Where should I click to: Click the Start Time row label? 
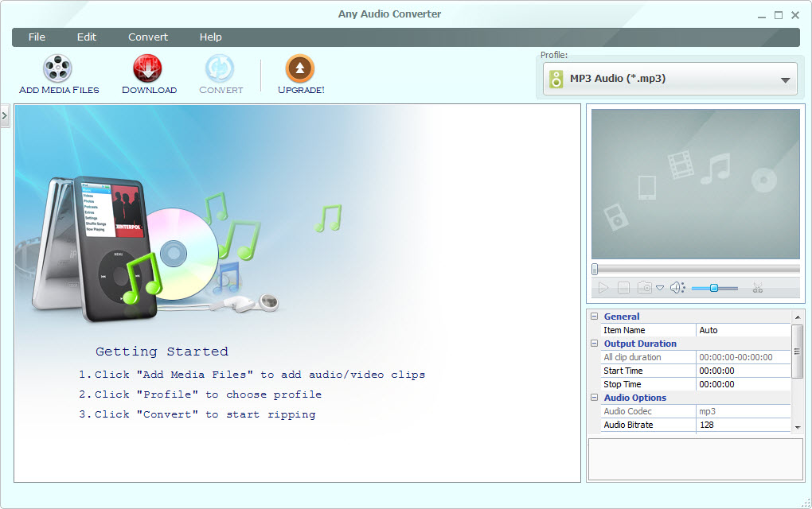click(x=623, y=371)
